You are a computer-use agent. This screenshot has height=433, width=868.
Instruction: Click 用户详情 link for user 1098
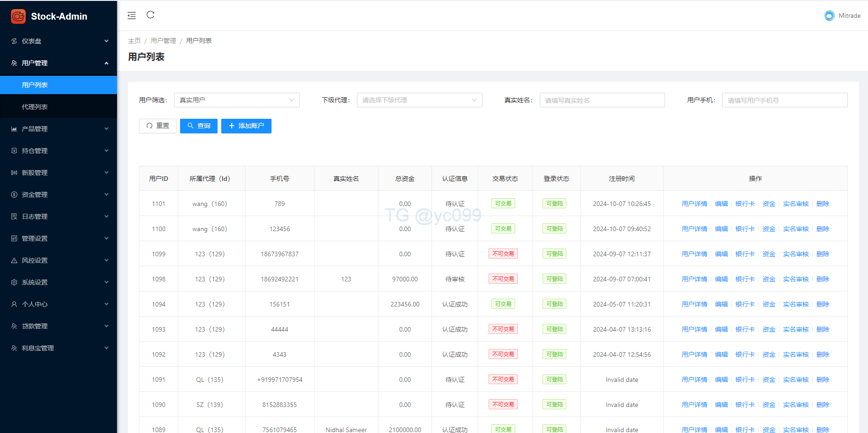point(694,279)
